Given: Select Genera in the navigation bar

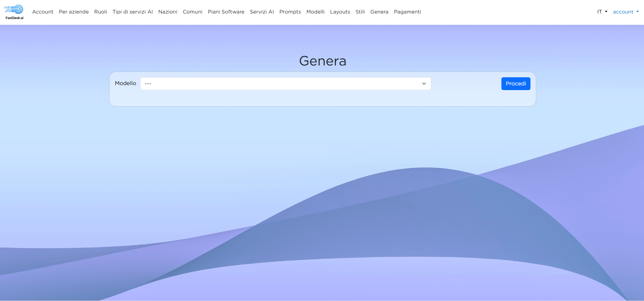Looking at the screenshot, I should (379, 12).
